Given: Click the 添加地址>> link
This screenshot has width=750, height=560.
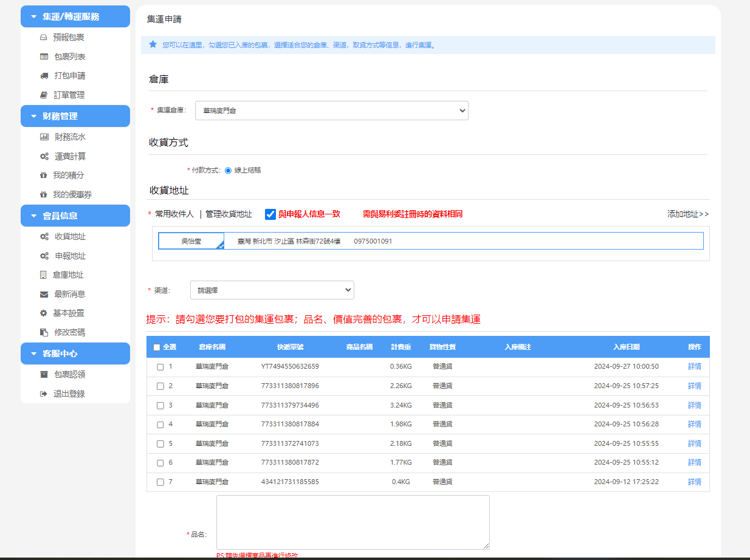Looking at the screenshot, I should click(x=688, y=214).
